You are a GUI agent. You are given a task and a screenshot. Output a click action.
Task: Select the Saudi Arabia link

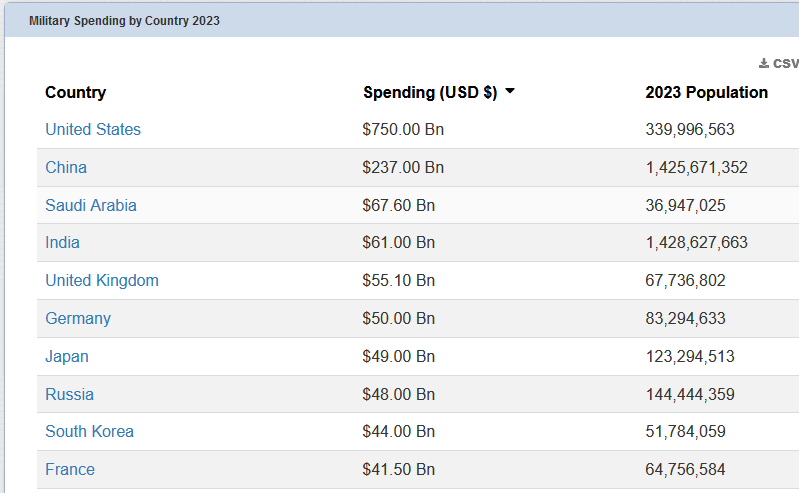point(91,206)
